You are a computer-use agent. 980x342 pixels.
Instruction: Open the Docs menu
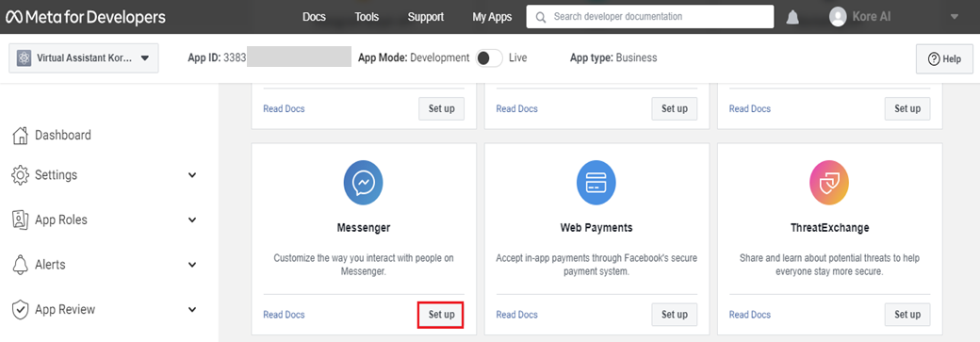[x=315, y=17]
